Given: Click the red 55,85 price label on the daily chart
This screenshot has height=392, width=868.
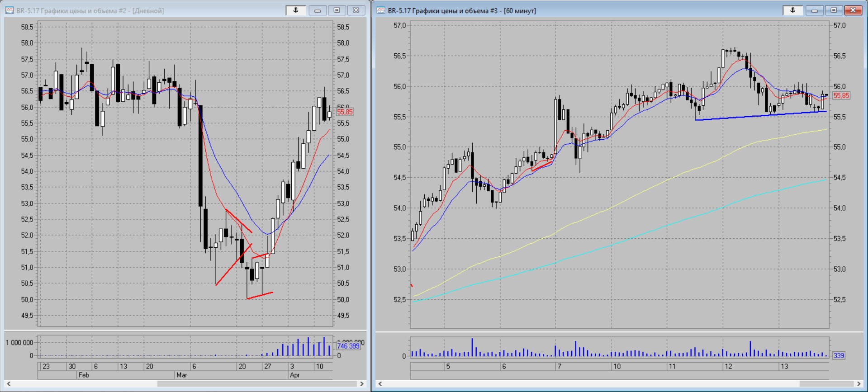Looking at the screenshot, I should [345, 112].
